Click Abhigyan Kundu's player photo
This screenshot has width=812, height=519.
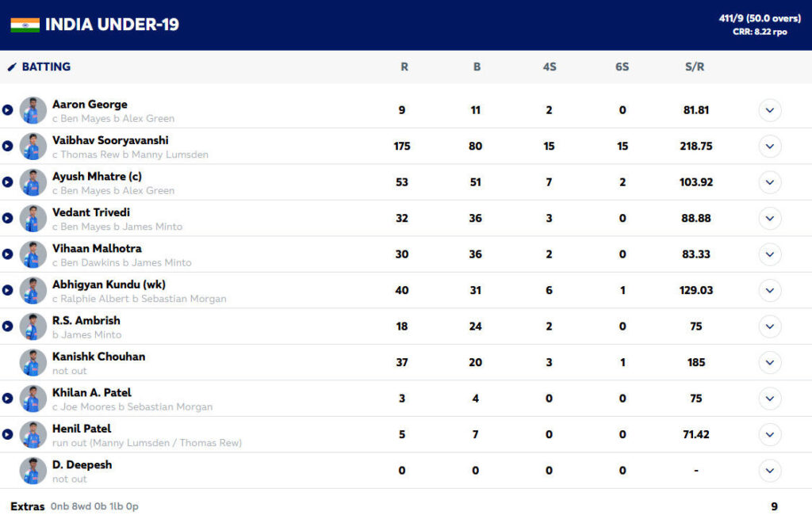tap(33, 291)
